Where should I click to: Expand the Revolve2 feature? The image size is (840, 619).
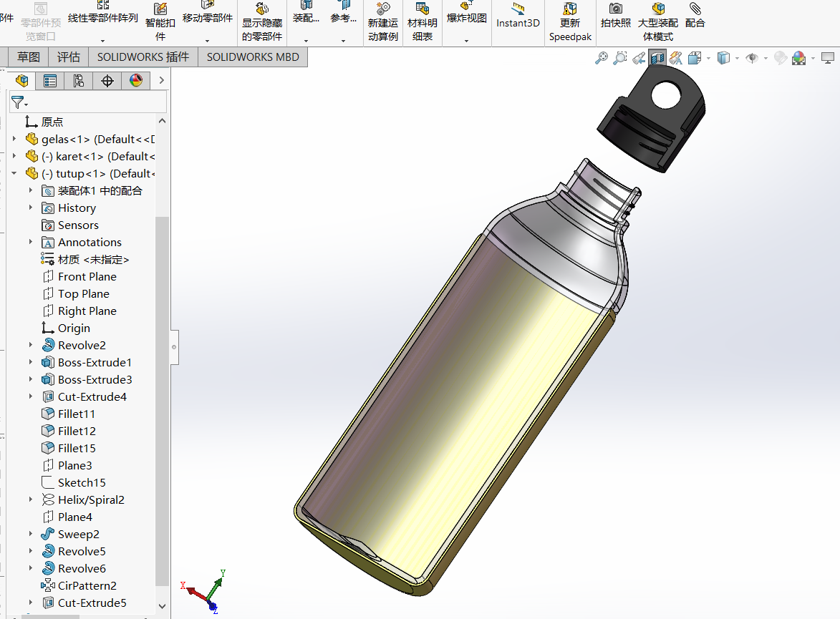(x=31, y=345)
